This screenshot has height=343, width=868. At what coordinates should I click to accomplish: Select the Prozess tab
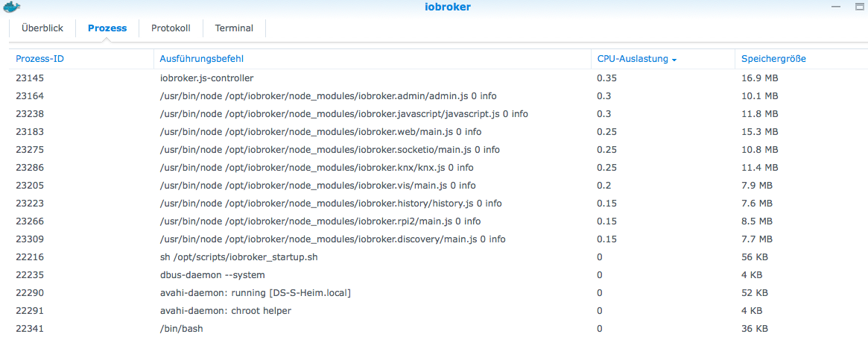[x=107, y=28]
